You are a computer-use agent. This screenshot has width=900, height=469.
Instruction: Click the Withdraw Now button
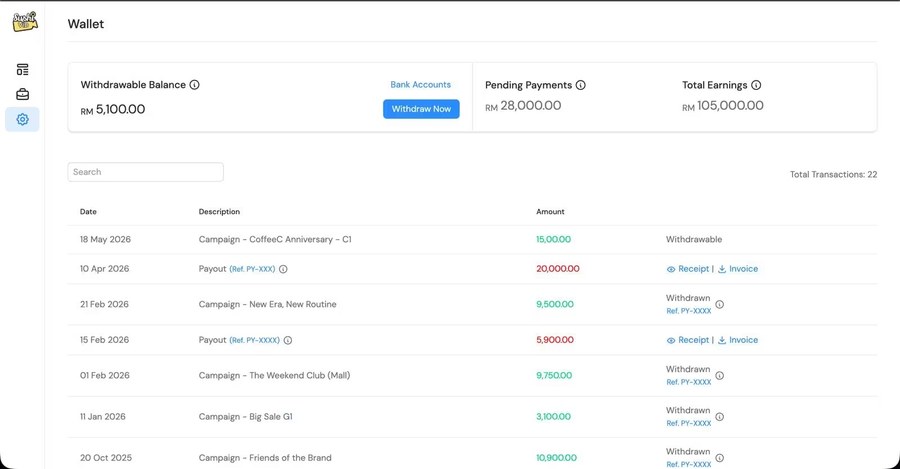pos(421,108)
